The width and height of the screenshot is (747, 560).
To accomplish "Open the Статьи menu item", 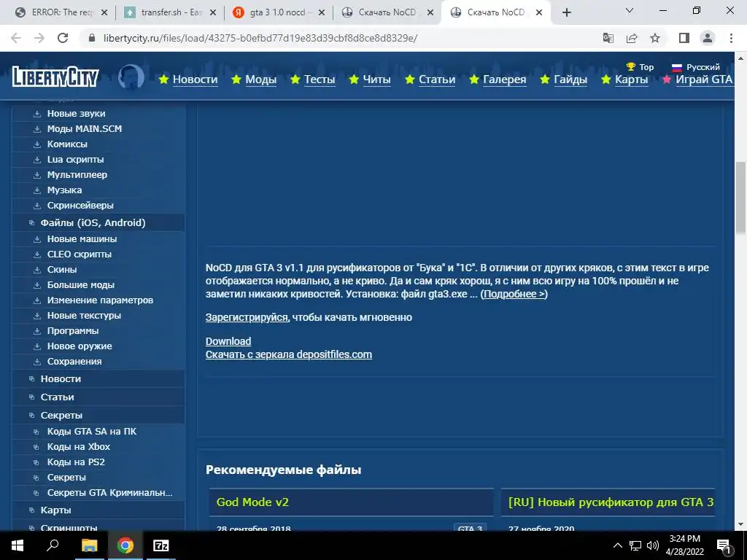I will [x=437, y=79].
